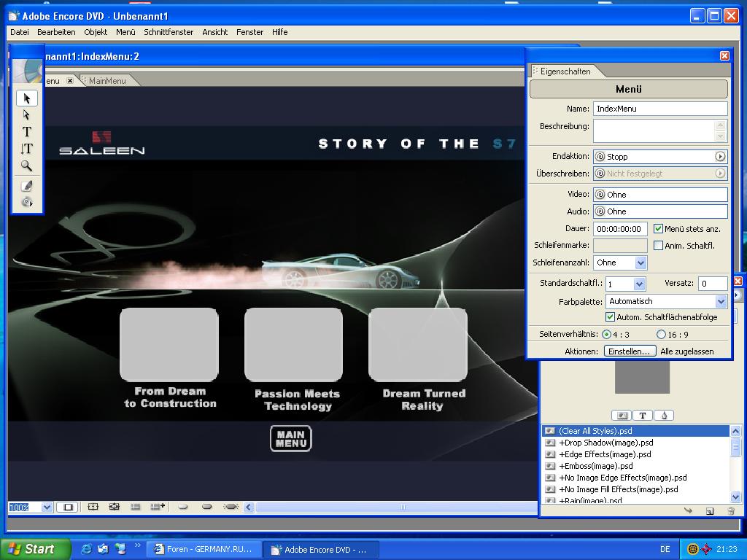The width and height of the screenshot is (747, 560).
Task: Click the new style icon
Action: pyautogui.click(x=709, y=511)
